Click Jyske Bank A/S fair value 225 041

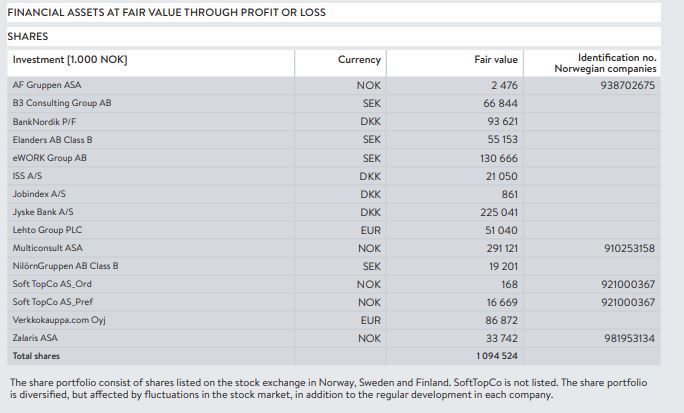coord(498,212)
